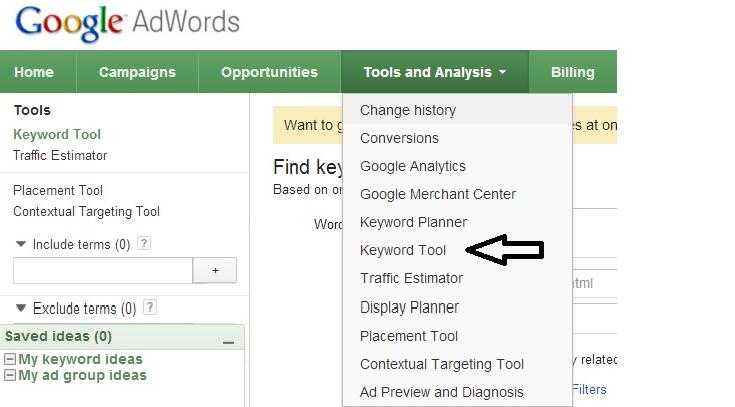Click Keyword Tool in the left sidebar
Screen dimensions: 735x407
click(x=57, y=135)
